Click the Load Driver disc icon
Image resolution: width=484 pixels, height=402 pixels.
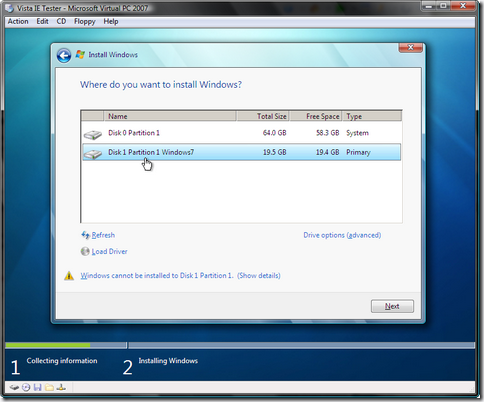tap(85, 251)
